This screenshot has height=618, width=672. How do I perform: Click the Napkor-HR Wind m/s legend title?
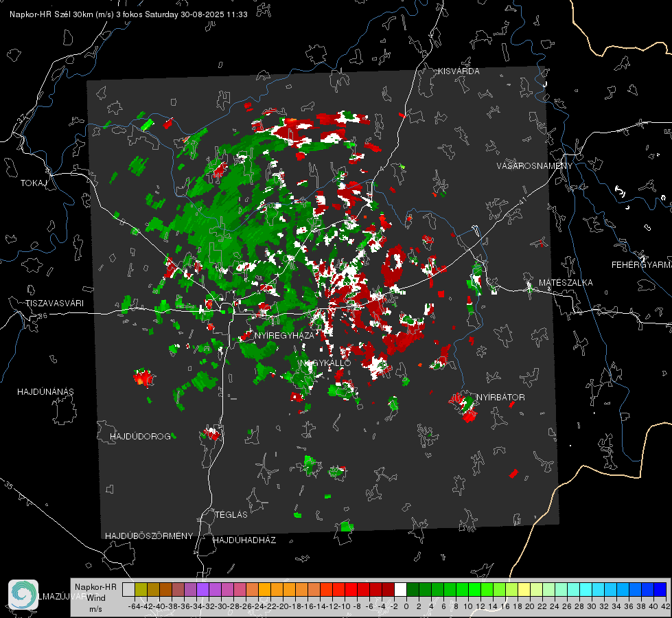(x=95, y=598)
